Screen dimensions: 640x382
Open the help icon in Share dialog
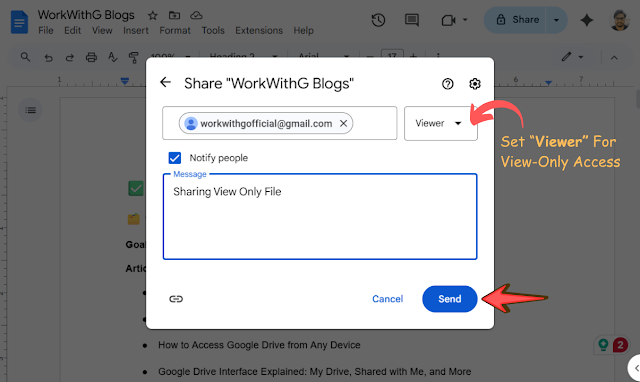coord(448,84)
